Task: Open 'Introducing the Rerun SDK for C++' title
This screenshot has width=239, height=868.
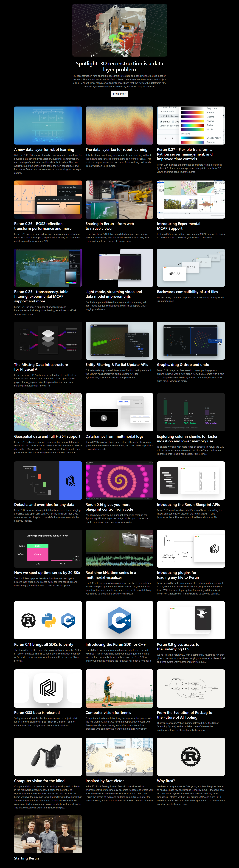Action: click(116, 645)
